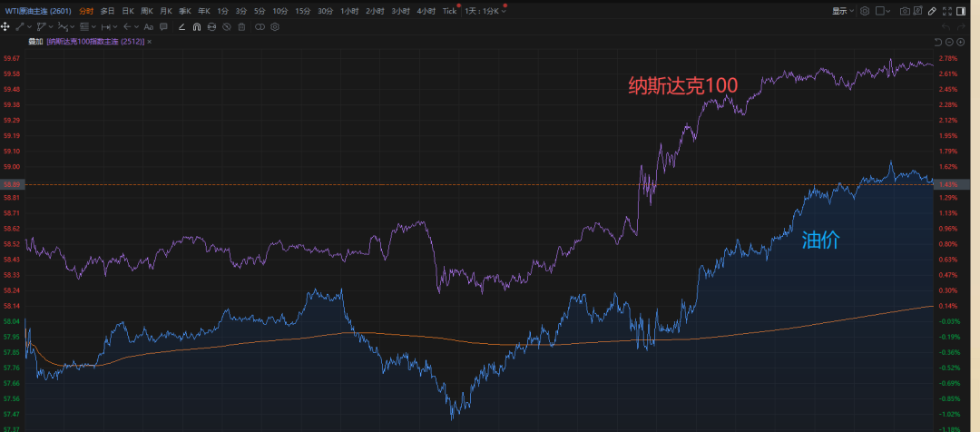Click the highlighted 58.89 current price label
980x432 pixels.
pyautogui.click(x=11, y=184)
